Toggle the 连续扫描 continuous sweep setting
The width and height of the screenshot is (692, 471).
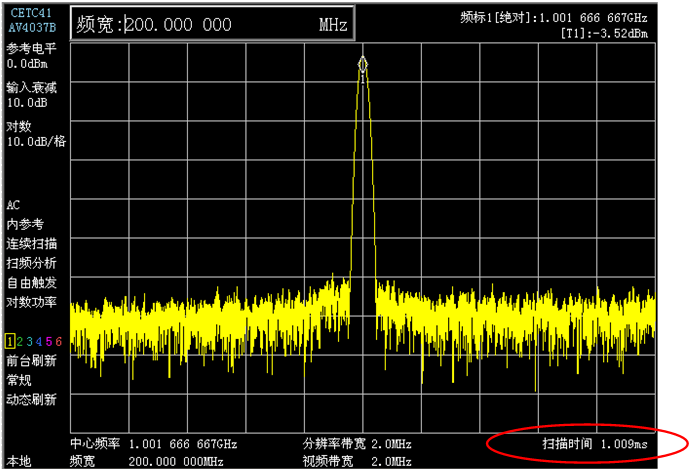click(31, 244)
